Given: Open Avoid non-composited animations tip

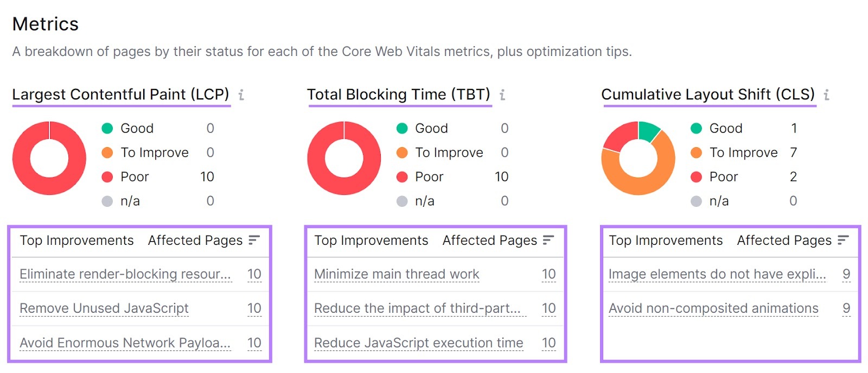Looking at the screenshot, I should tap(713, 308).
